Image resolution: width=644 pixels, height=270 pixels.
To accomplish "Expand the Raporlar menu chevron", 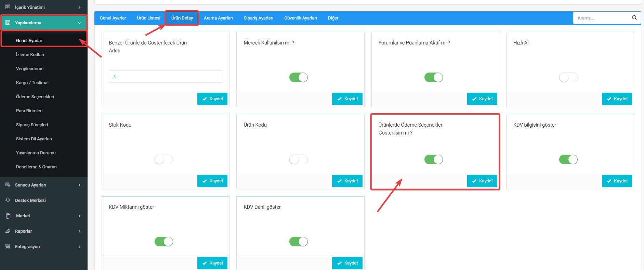I will [x=80, y=231].
